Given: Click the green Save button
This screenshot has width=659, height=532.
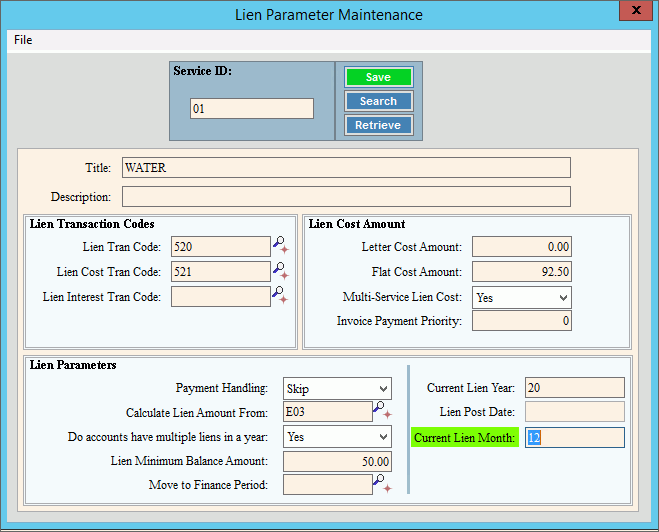Looking at the screenshot, I should 378,77.
